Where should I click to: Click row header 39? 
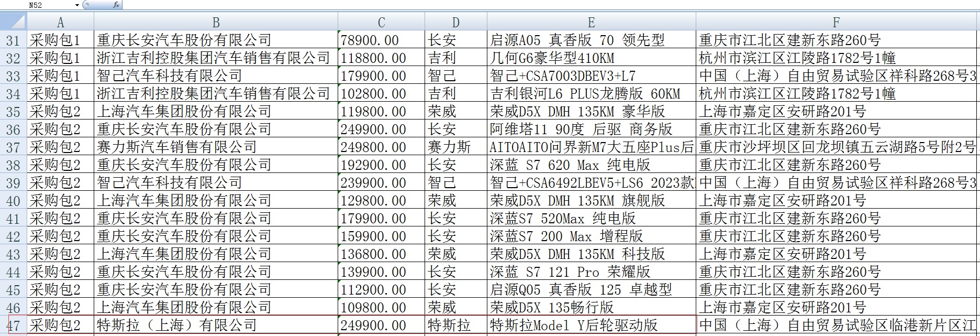(x=13, y=183)
